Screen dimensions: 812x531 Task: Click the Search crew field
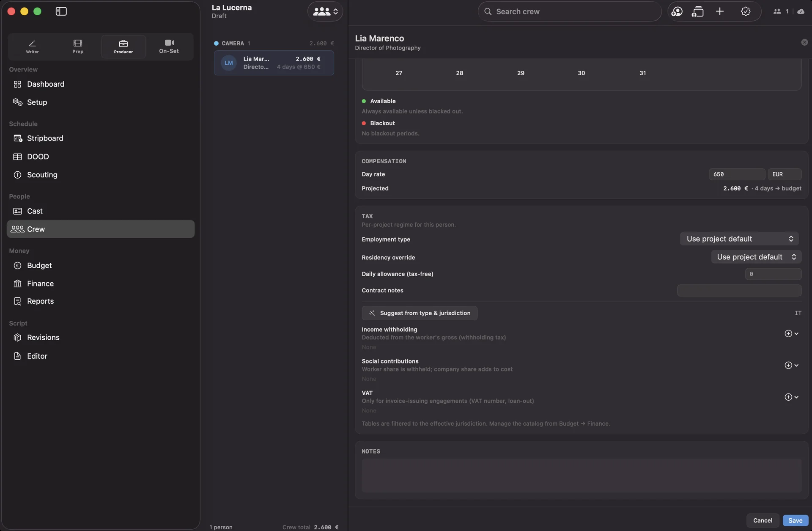pos(569,11)
